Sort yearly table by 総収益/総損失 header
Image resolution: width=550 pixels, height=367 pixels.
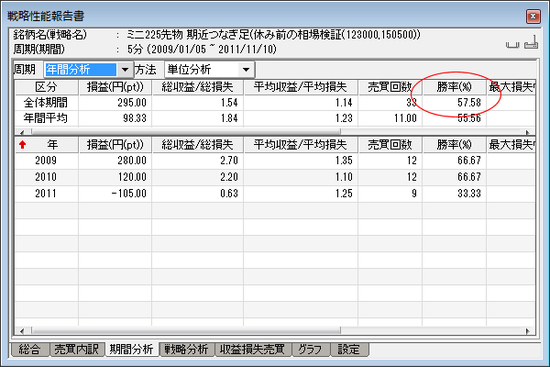tap(197, 145)
